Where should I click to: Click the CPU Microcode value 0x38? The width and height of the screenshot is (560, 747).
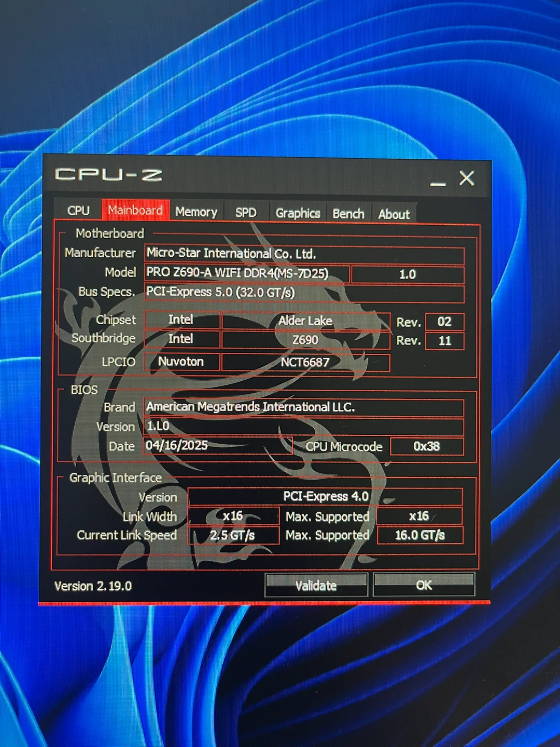[x=427, y=447]
